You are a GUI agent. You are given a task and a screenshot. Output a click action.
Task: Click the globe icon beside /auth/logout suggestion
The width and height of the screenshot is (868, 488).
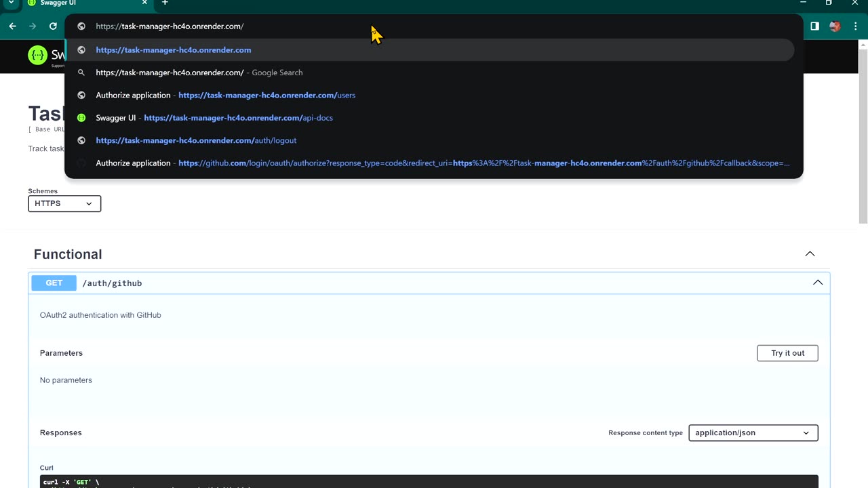[81, 140]
